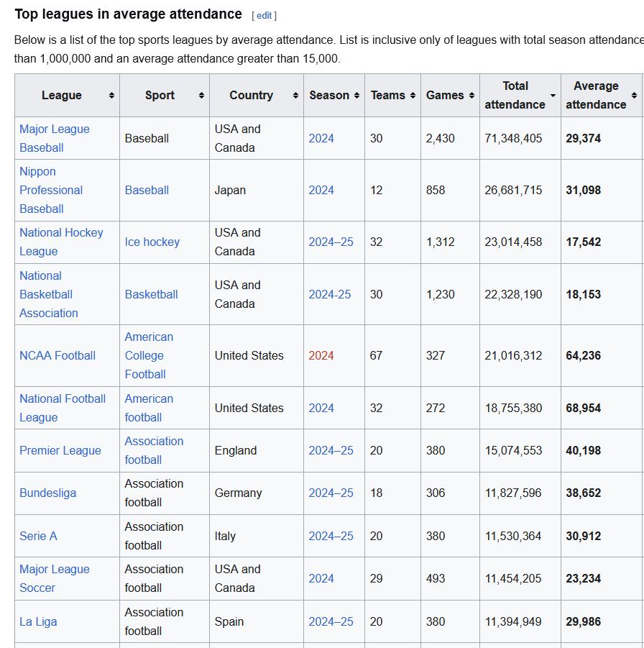Open Ice hockey sport link
644x648 pixels.
click(152, 242)
